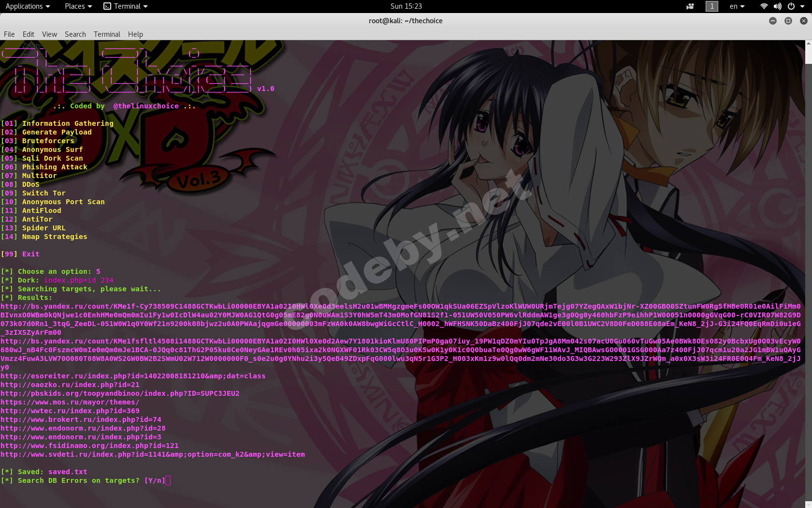
Task: Open the power system menu icon
Action: click(791, 6)
